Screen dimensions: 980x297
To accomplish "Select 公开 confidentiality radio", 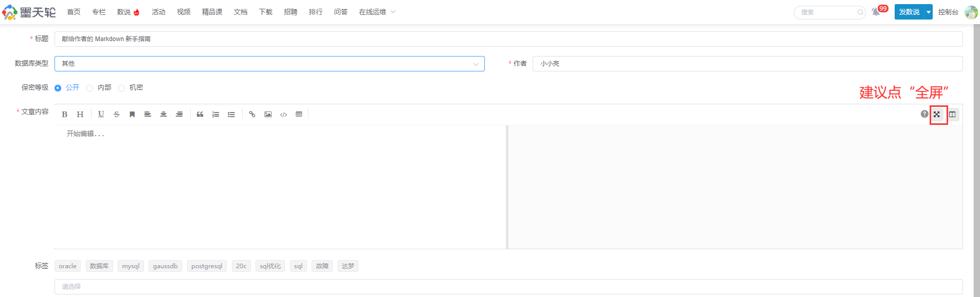I will 58,88.
